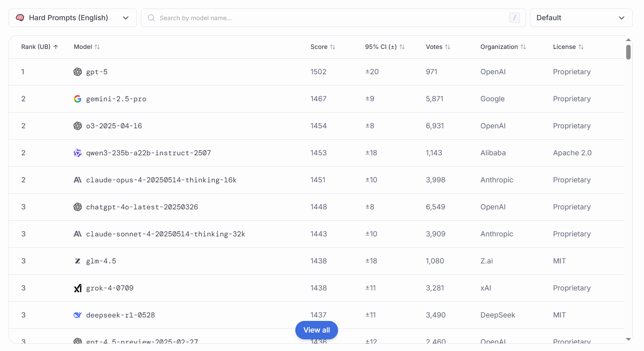Select the 6,931 votes cell
The image size is (644, 351).
click(x=435, y=126)
